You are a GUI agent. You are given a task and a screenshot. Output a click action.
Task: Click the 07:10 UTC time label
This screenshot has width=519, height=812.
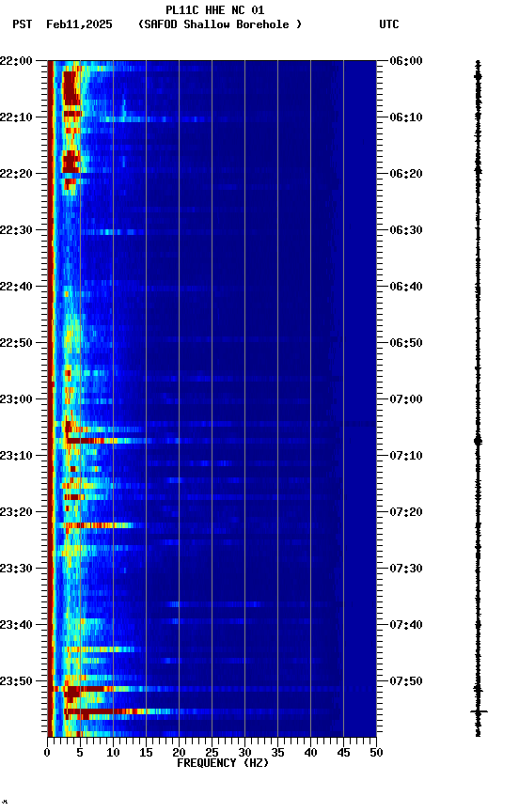coord(406,456)
